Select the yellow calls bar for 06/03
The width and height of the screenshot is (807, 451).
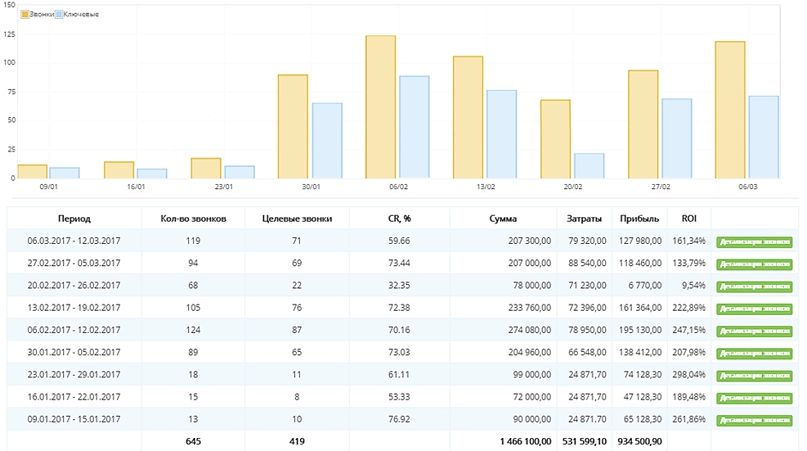click(730, 110)
